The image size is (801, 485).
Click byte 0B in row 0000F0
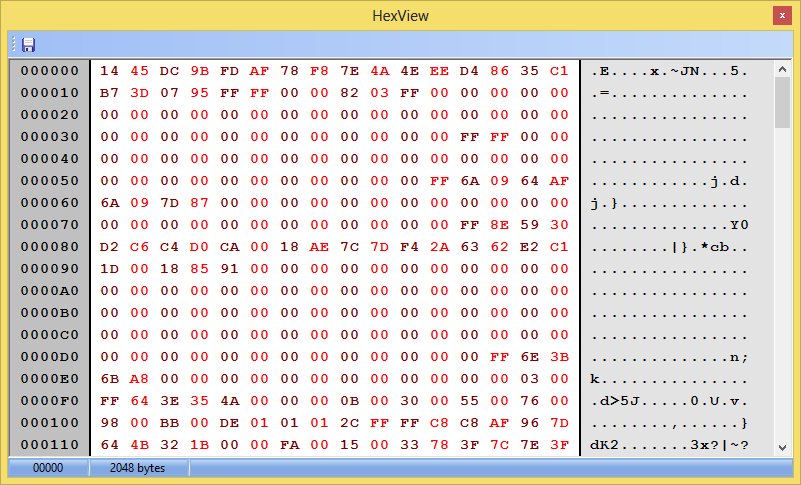(x=349, y=400)
